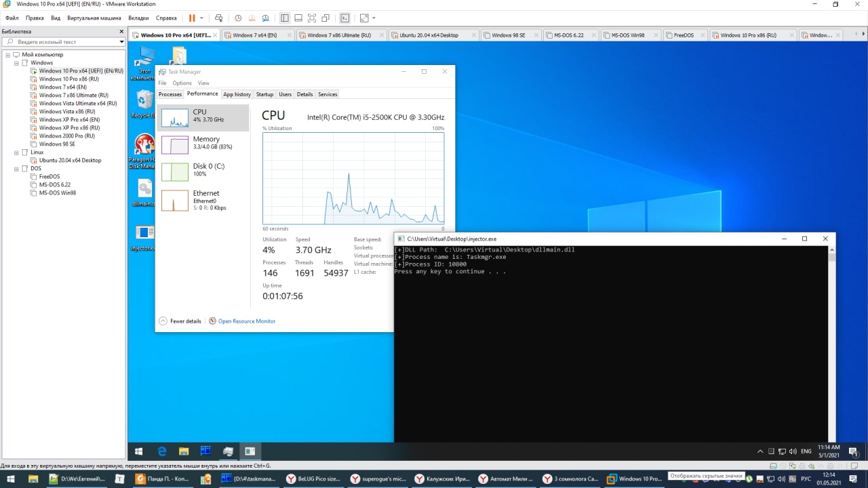The height and width of the screenshot is (488, 868).
Task: Open the Справка menu
Action: click(166, 18)
